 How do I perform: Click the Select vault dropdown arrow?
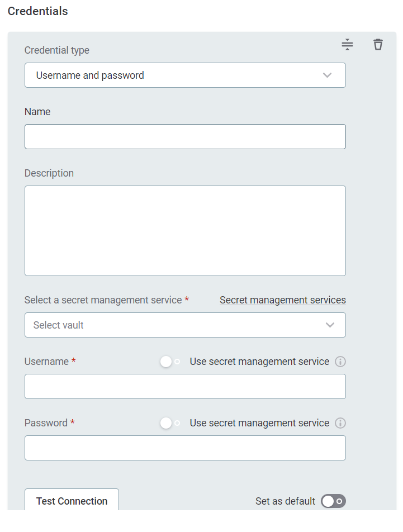coord(330,325)
